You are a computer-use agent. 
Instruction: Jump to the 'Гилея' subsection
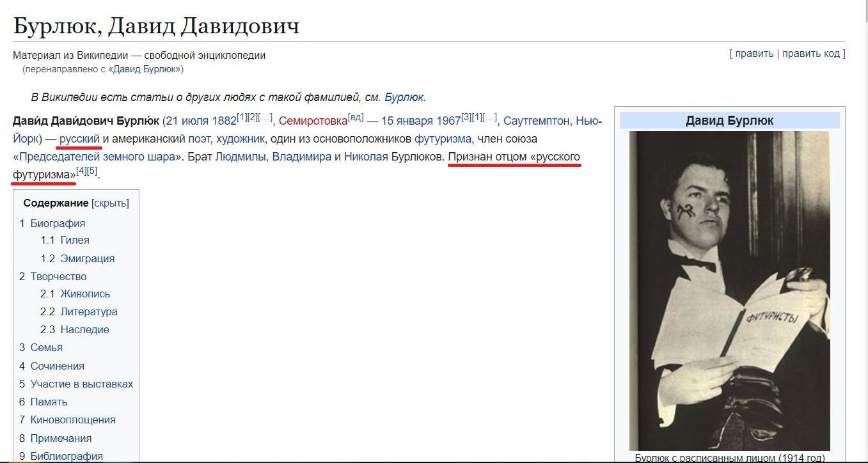[75, 240]
